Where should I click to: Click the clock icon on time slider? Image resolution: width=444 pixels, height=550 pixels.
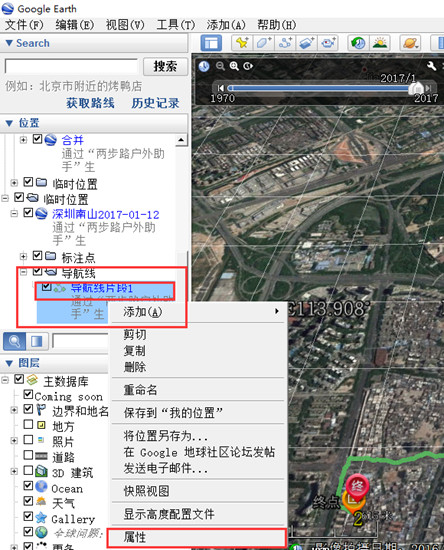(204, 66)
